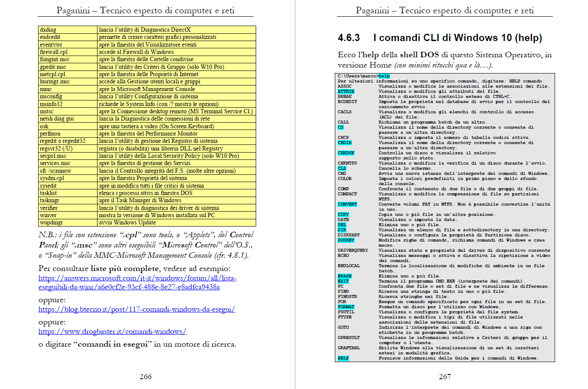Click the 'FINDSTR' command entry
This screenshot has width=588, height=389.
(x=347, y=296)
